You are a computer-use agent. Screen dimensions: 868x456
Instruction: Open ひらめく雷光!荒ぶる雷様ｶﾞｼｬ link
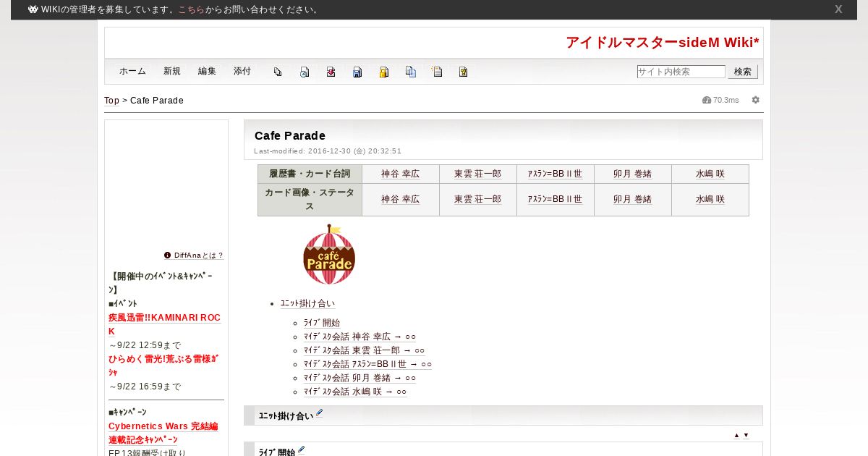(x=163, y=366)
